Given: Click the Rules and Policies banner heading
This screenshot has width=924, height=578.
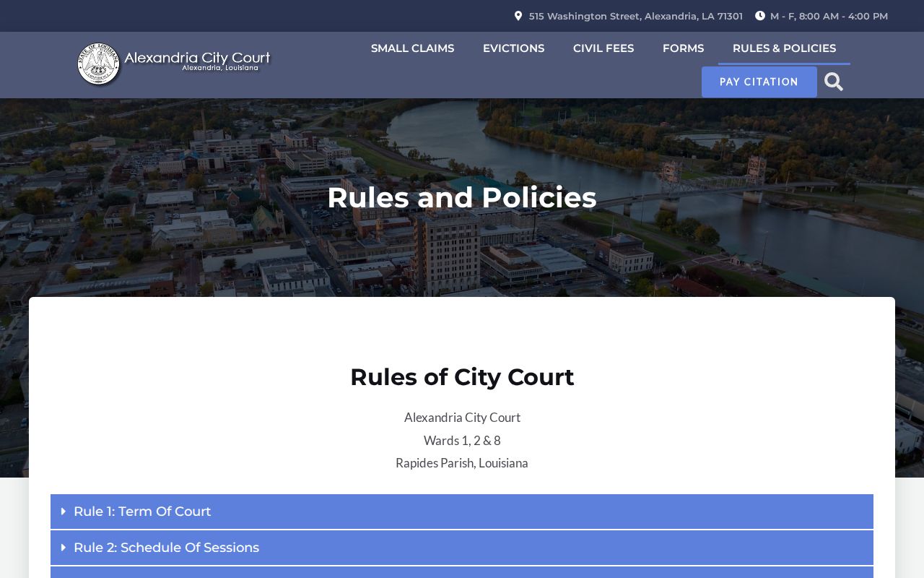Looking at the screenshot, I should 462,197.
